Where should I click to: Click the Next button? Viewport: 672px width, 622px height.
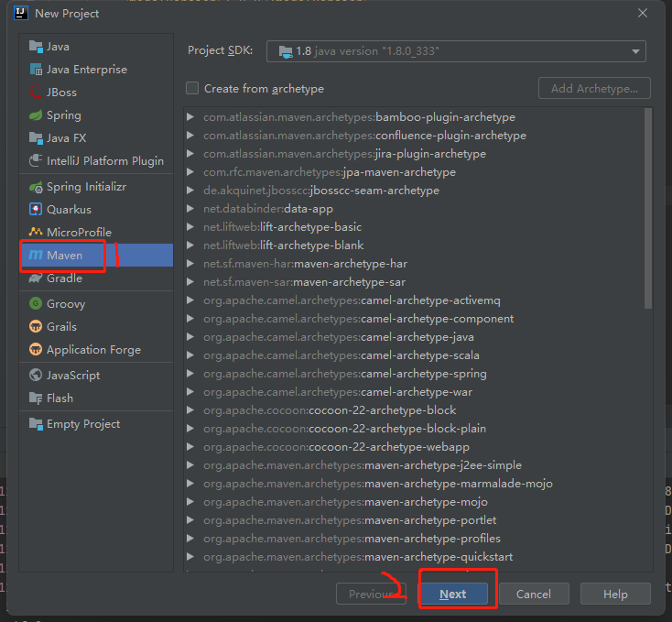coord(453,594)
